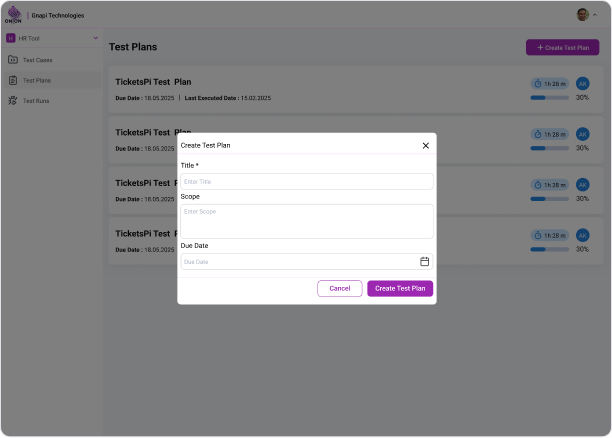Click AK avatar on the first plan card

pos(582,84)
